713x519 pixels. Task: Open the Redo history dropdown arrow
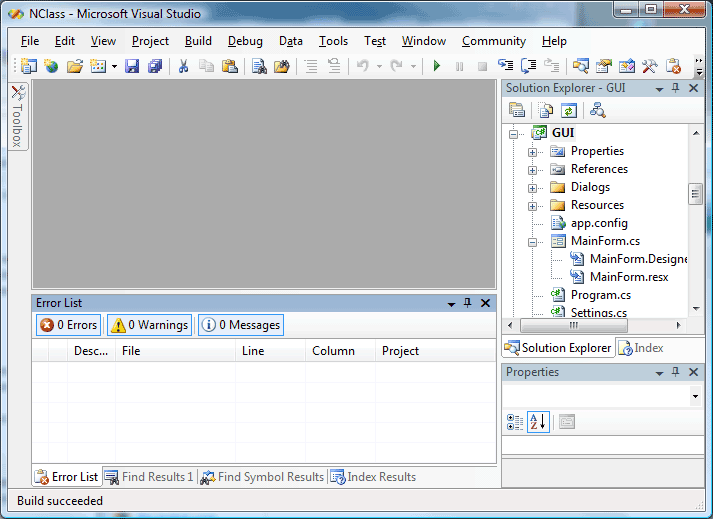tap(413, 66)
